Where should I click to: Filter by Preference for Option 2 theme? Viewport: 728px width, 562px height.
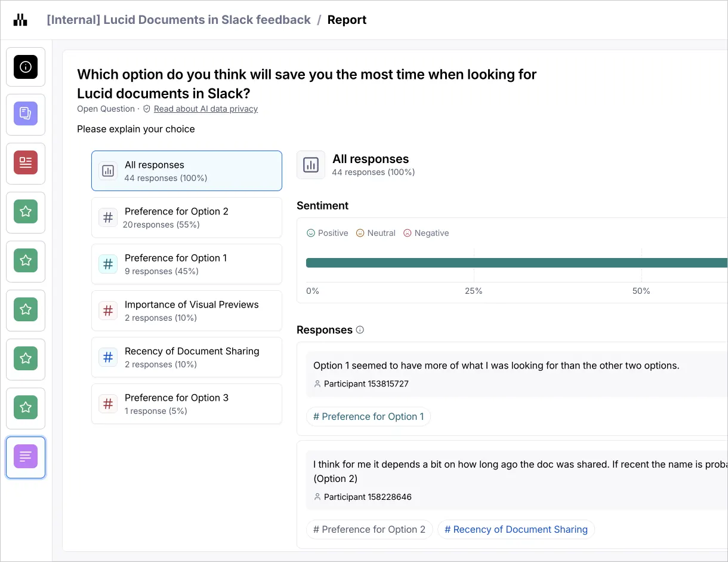(187, 217)
